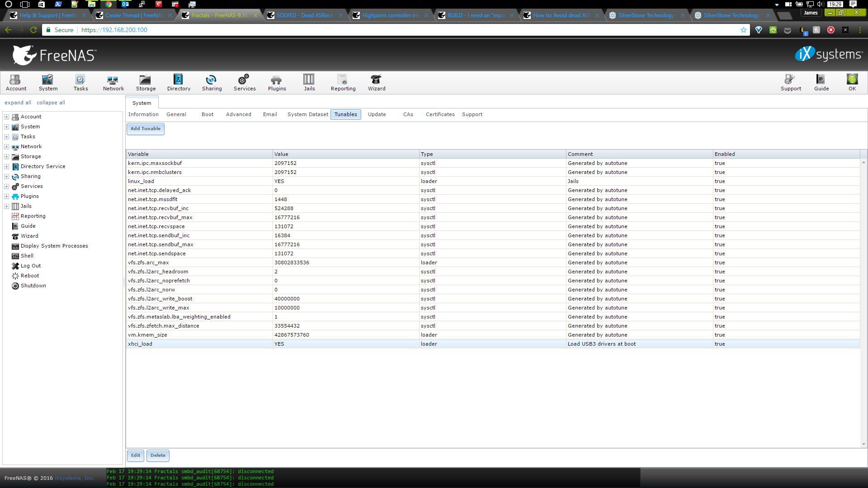Screen dimensions: 868x488
Task: Open Plugins from the top toolbar
Action: pyautogui.click(x=277, y=83)
